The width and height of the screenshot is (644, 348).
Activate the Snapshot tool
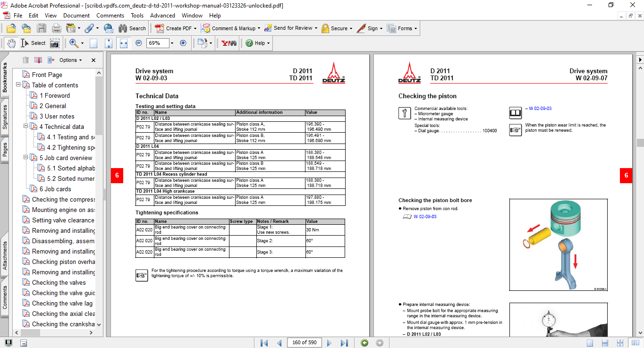[55, 43]
